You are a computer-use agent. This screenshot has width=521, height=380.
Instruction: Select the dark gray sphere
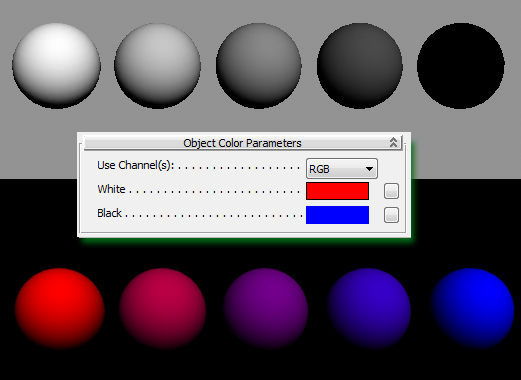pyautogui.click(x=360, y=66)
